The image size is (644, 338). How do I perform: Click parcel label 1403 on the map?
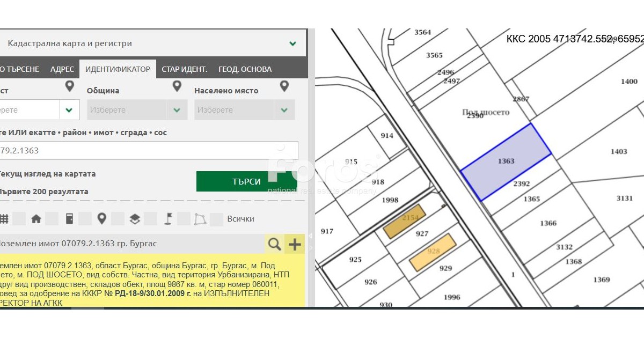619,151
